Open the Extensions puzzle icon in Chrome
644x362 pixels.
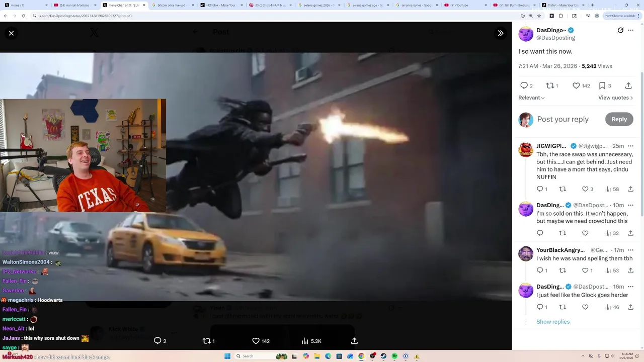(x=561, y=16)
